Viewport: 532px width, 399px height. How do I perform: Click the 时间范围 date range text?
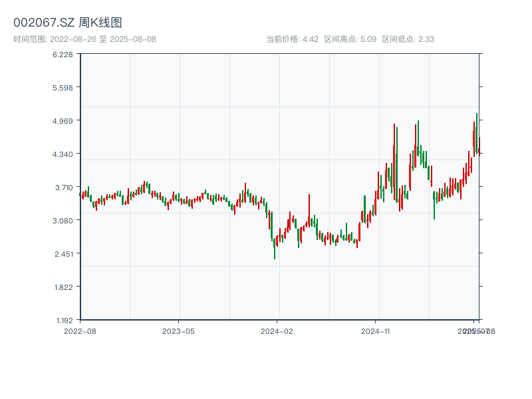[84, 39]
